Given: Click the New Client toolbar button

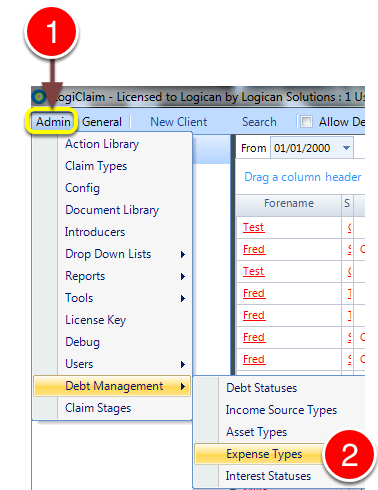Looking at the screenshot, I should click(x=179, y=122).
